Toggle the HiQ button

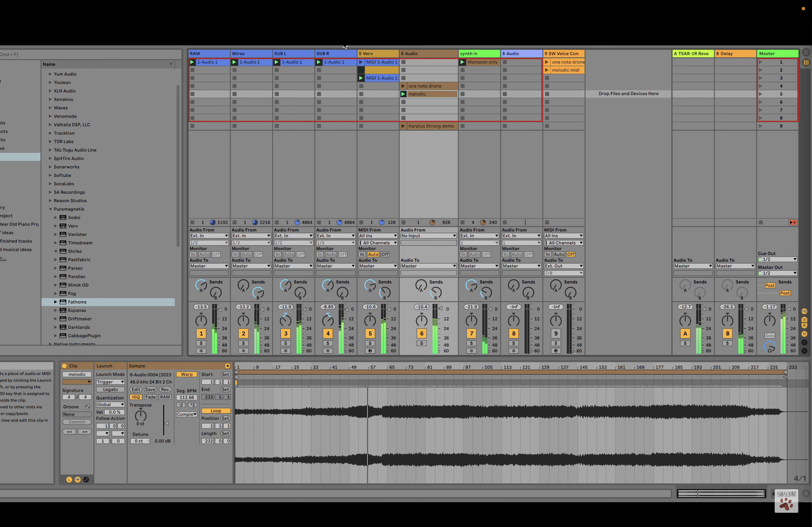(136, 397)
